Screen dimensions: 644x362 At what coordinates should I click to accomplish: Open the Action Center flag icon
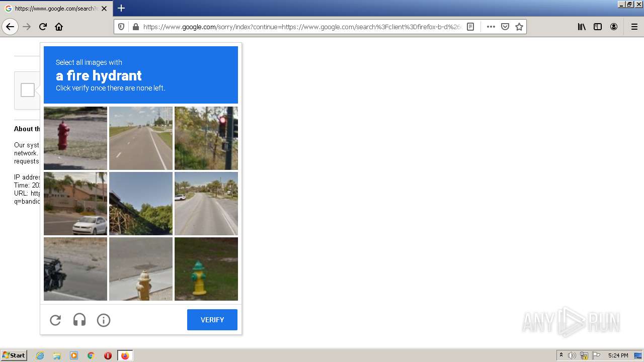point(596,355)
